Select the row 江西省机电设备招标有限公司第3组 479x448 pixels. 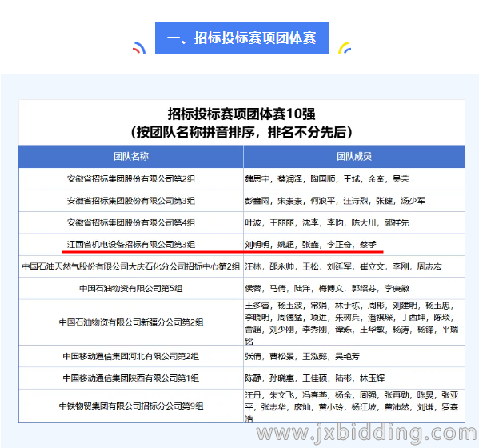(242, 245)
